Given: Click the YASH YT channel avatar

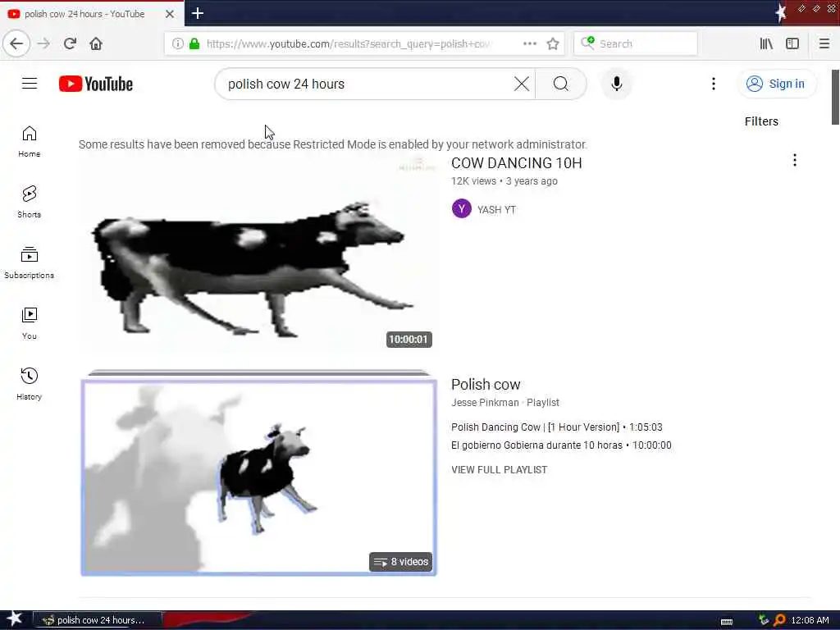Looking at the screenshot, I should pos(461,209).
